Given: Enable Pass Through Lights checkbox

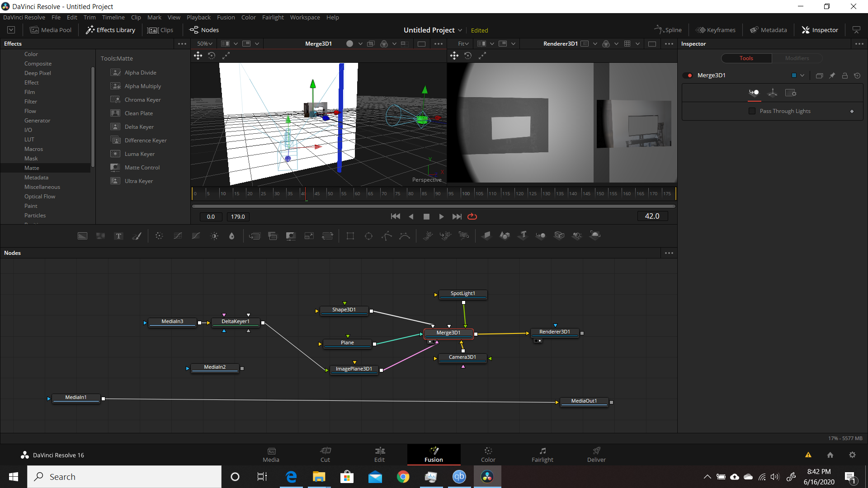Looking at the screenshot, I should (752, 111).
